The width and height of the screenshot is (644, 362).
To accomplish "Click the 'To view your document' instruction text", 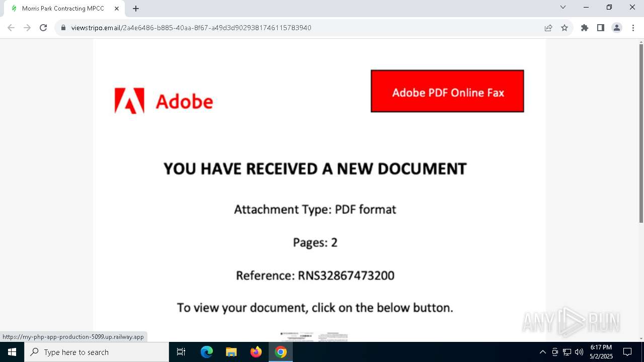I will tap(315, 308).
